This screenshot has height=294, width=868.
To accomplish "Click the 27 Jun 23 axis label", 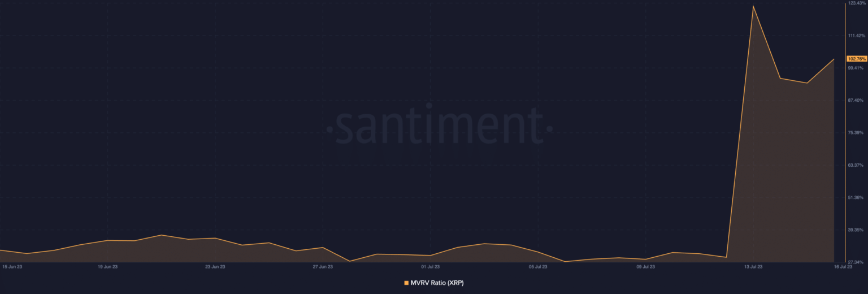I will coord(323,266).
